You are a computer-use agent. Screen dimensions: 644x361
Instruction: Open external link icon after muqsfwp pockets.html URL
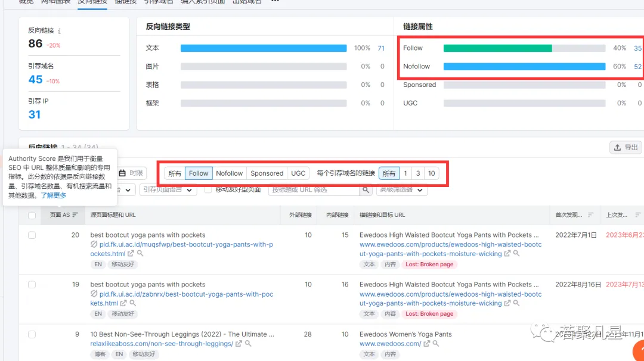click(x=131, y=254)
